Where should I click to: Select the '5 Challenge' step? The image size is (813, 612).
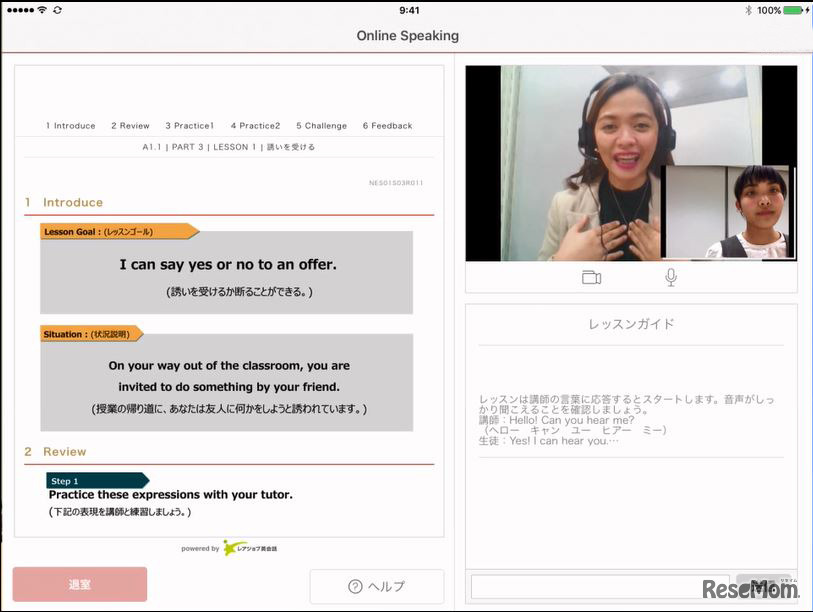click(321, 125)
